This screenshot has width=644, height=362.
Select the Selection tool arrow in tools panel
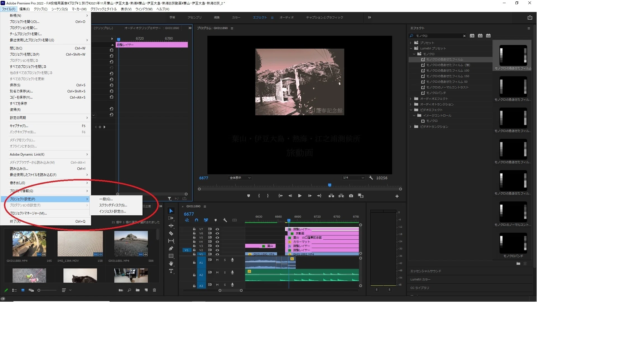[x=171, y=211]
